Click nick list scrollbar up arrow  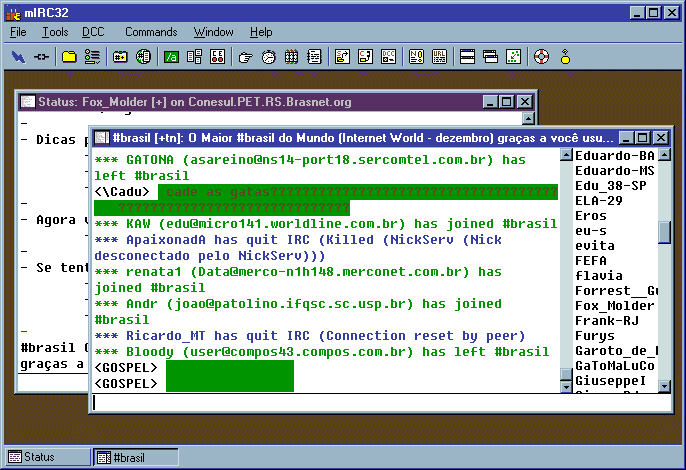(x=665, y=154)
